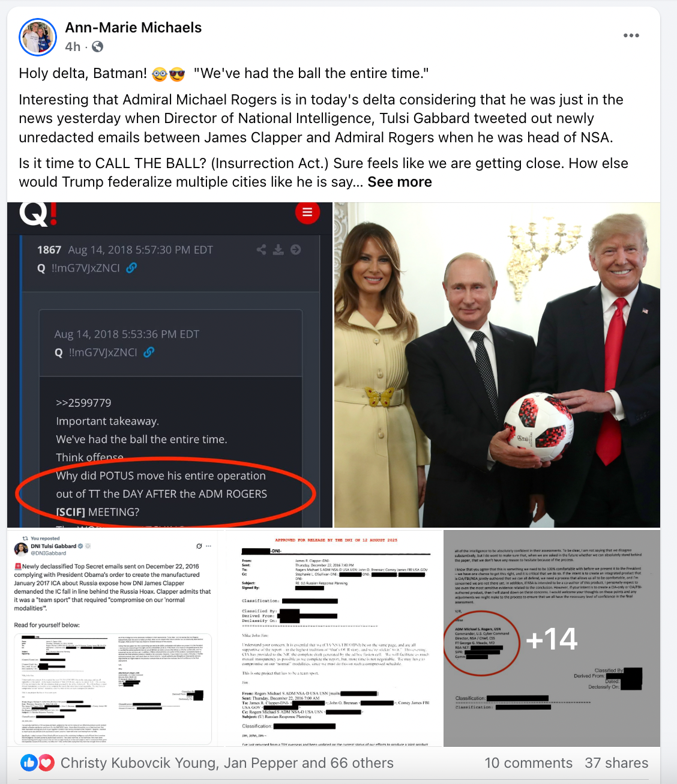Expand post text with See more
Viewport: 677px width, 784px height.
pos(400,182)
